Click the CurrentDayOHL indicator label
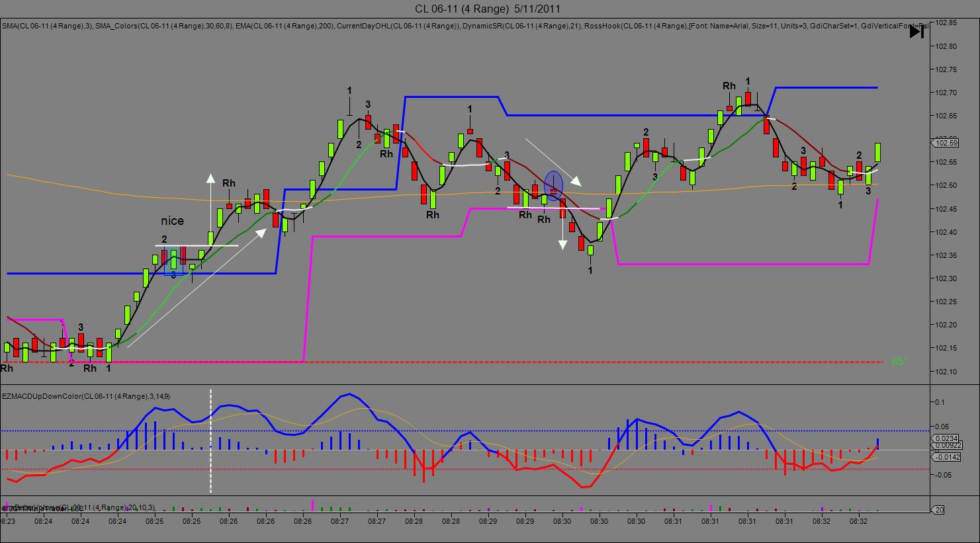This screenshot has width=980, height=543. 398,26
